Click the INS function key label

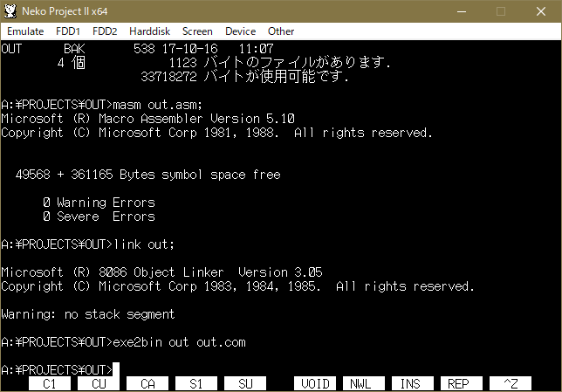point(413,384)
